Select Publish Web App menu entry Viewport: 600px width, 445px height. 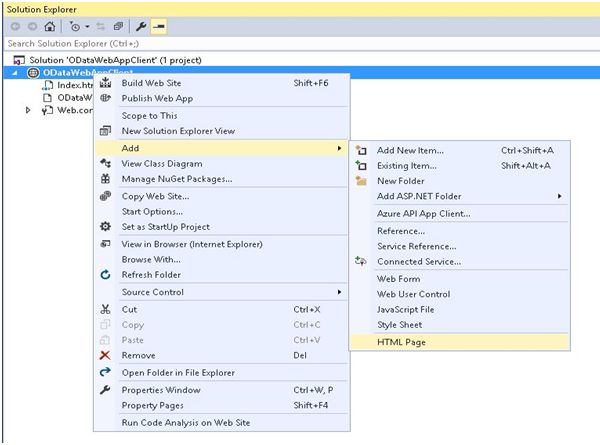157,98
